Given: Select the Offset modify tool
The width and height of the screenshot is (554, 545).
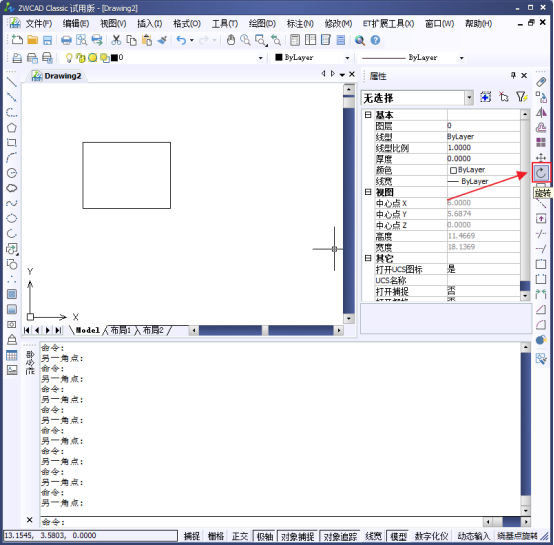Looking at the screenshot, I should (x=541, y=128).
